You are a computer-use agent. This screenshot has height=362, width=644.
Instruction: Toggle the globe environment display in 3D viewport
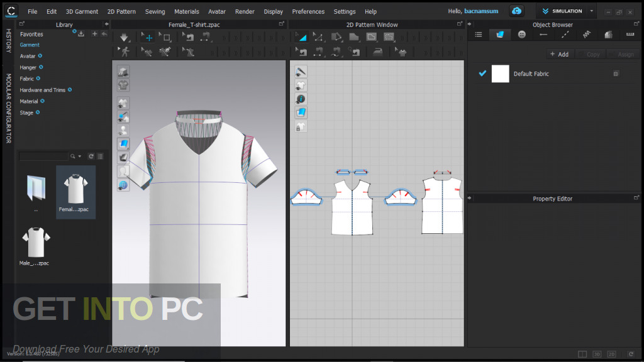tap(123, 185)
